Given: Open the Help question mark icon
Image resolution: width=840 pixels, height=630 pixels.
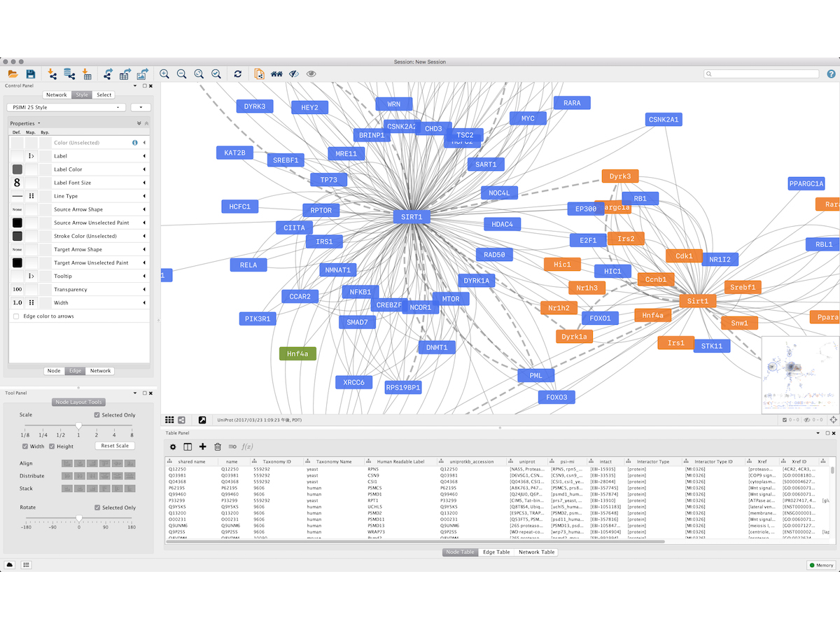Looking at the screenshot, I should click(831, 73).
